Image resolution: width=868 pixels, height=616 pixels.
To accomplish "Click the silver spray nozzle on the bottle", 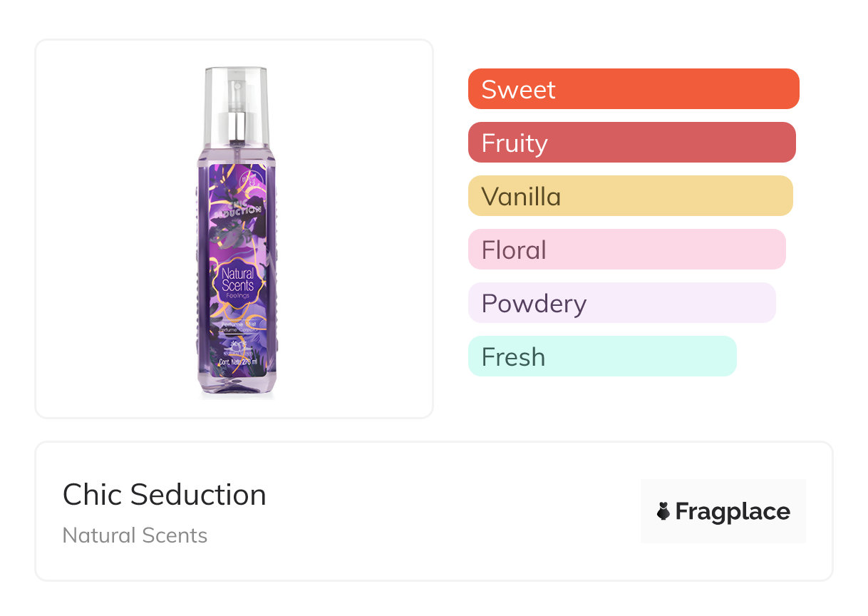I will click(237, 107).
